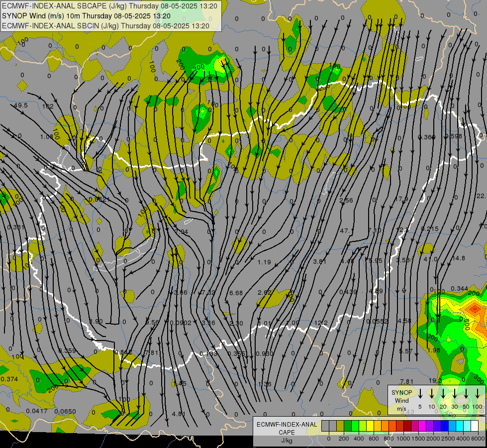The width and height of the screenshot is (487, 448).
Task: Click the 20 m/s wind arrow in legend
Action: pos(443,393)
